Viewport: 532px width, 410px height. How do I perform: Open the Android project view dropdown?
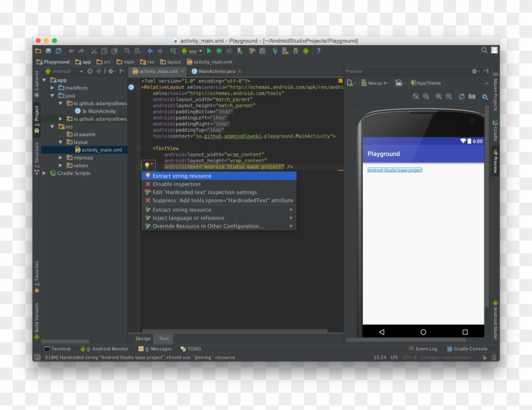click(64, 71)
